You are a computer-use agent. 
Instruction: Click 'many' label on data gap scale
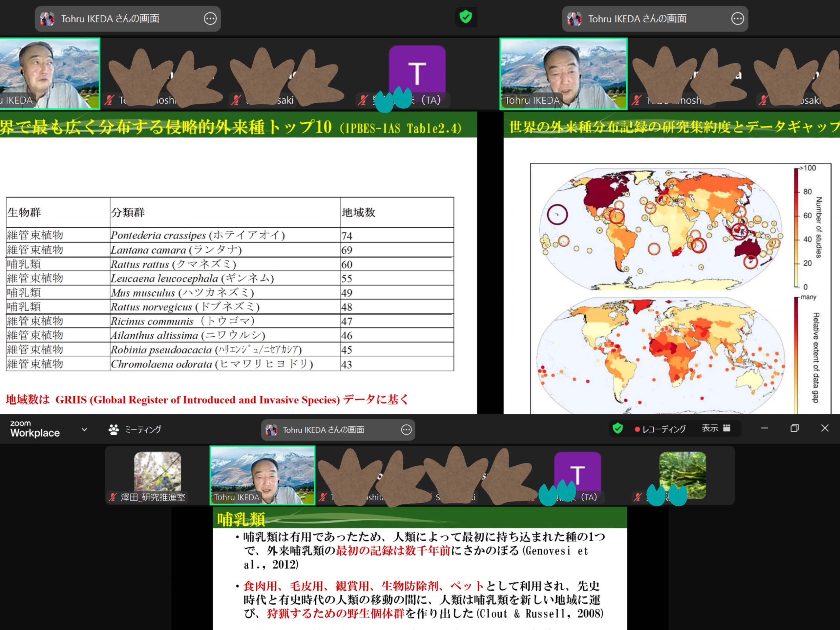(x=808, y=297)
